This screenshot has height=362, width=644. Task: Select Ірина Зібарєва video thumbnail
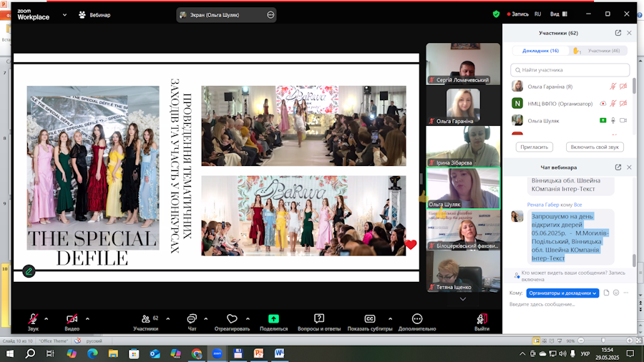463,146
